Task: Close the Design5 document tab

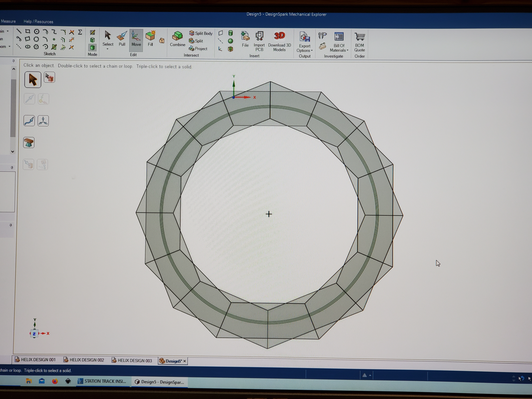Action: [x=185, y=361]
